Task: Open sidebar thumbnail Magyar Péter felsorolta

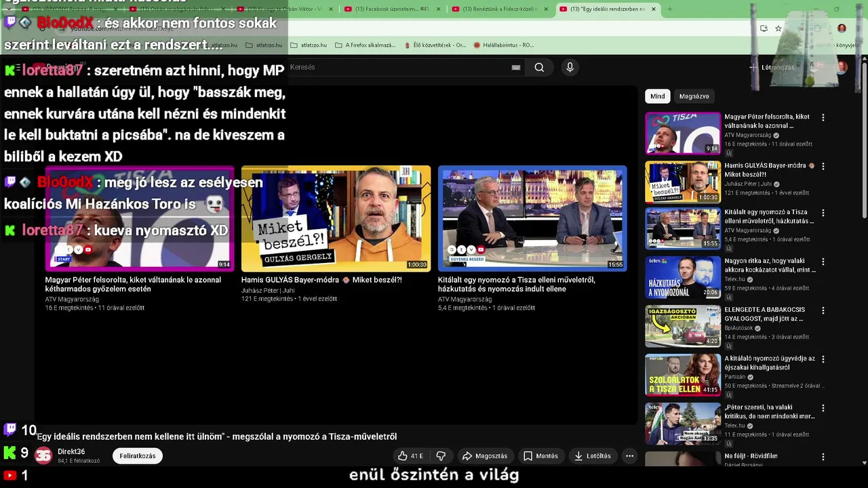Action: click(x=683, y=133)
